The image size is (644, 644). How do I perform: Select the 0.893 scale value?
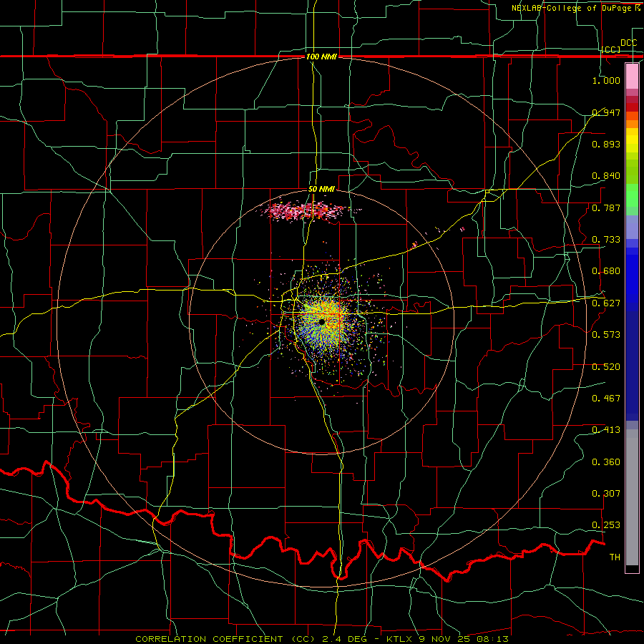point(606,144)
